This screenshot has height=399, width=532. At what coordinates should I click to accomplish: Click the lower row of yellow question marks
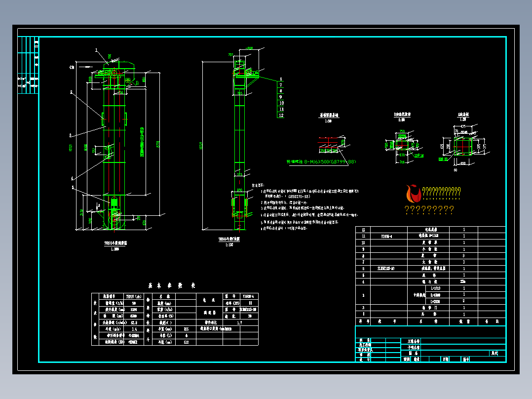coord(429,210)
